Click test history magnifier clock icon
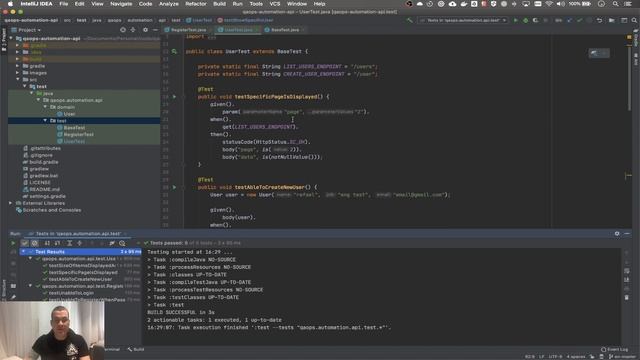 click(122, 243)
